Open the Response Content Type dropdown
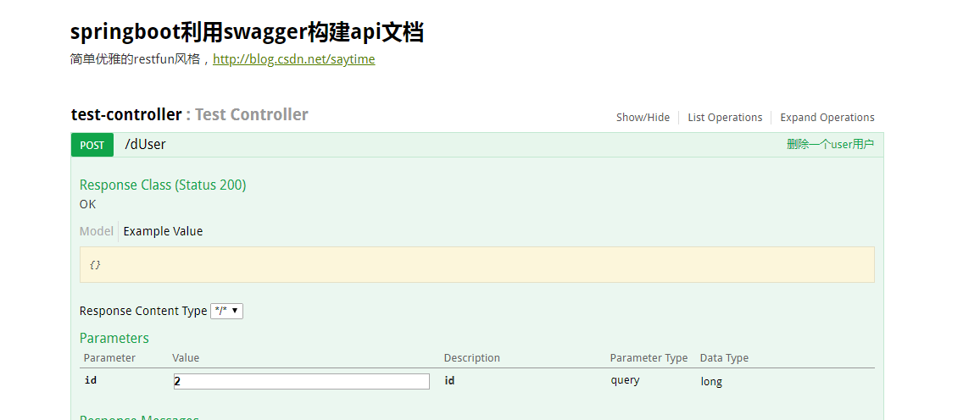The width and height of the screenshot is (980, 420). coord(226,311)
